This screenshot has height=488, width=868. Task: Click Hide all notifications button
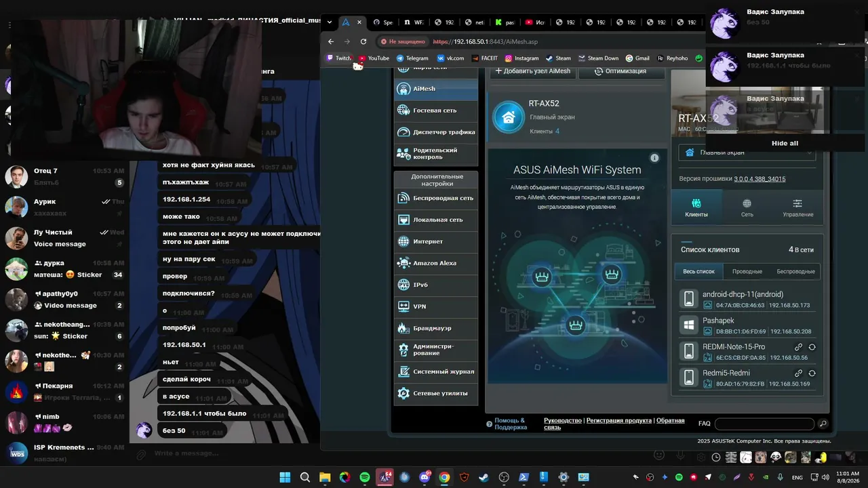[785, 144]
